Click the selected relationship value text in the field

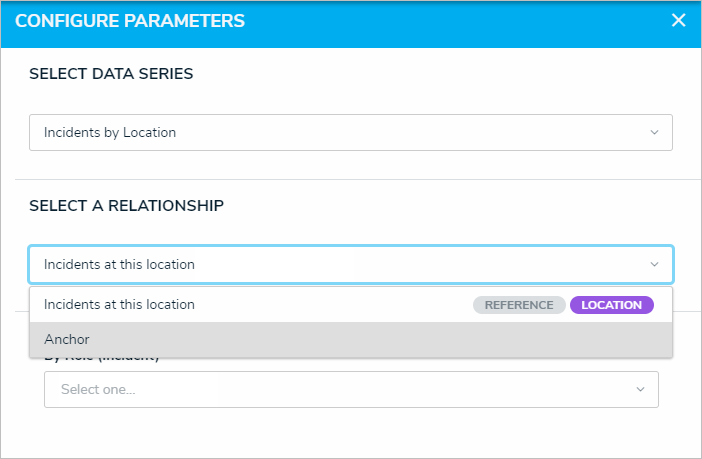pos(119,265)
